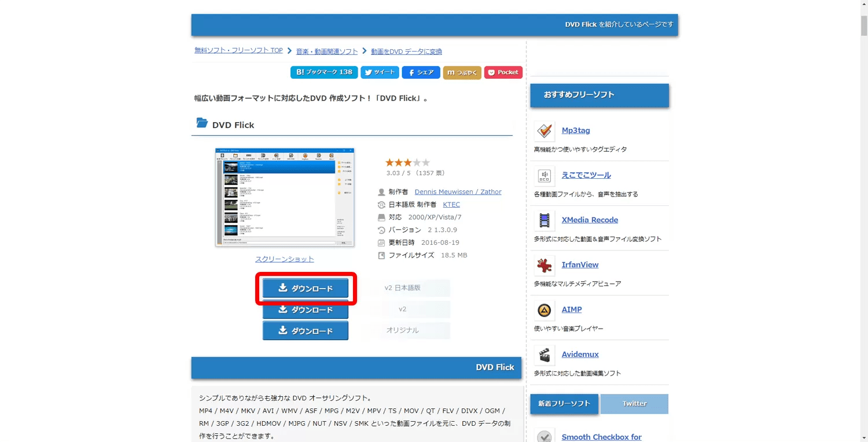This screenshot has width=868, height=442.
Task: Click the scrollbar up arrow
Action: tap(863, 5)
